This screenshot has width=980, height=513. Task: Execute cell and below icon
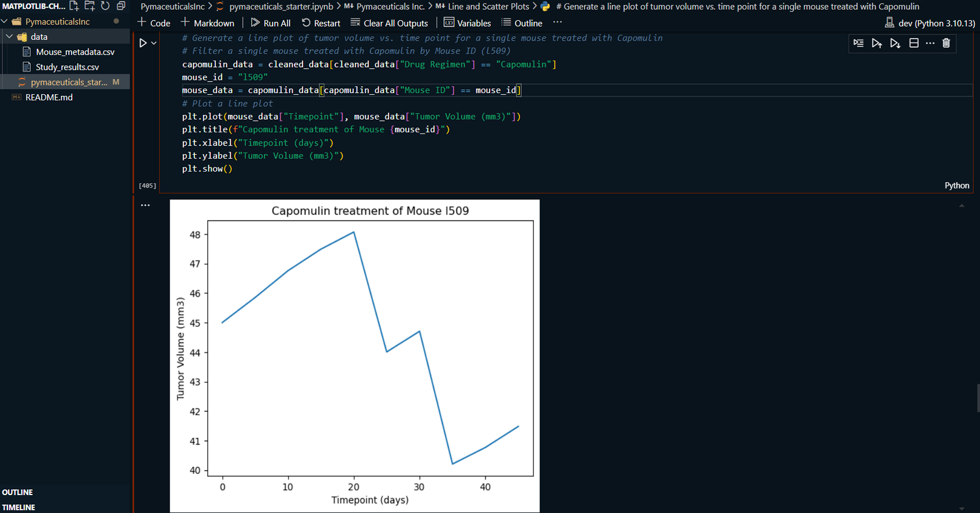point(895,43)
